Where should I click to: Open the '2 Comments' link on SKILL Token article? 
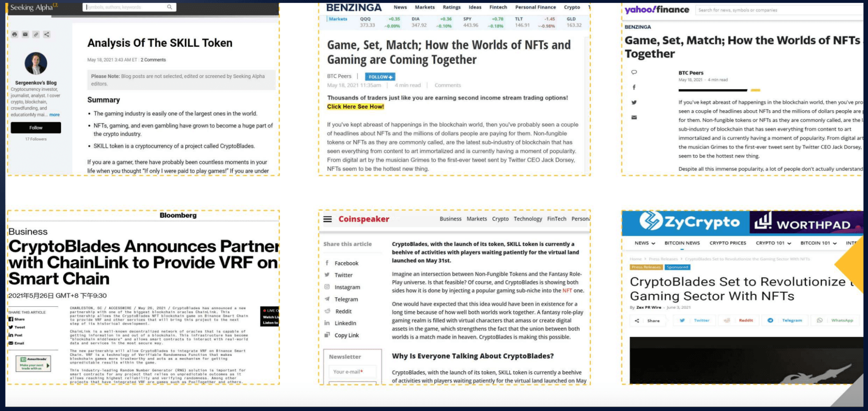[153, 60]
